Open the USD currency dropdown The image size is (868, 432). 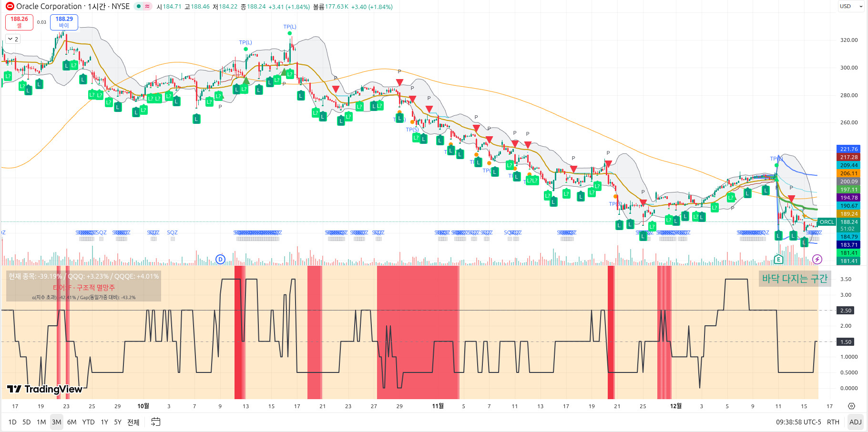pyautogui.click(x=851, y=6)
